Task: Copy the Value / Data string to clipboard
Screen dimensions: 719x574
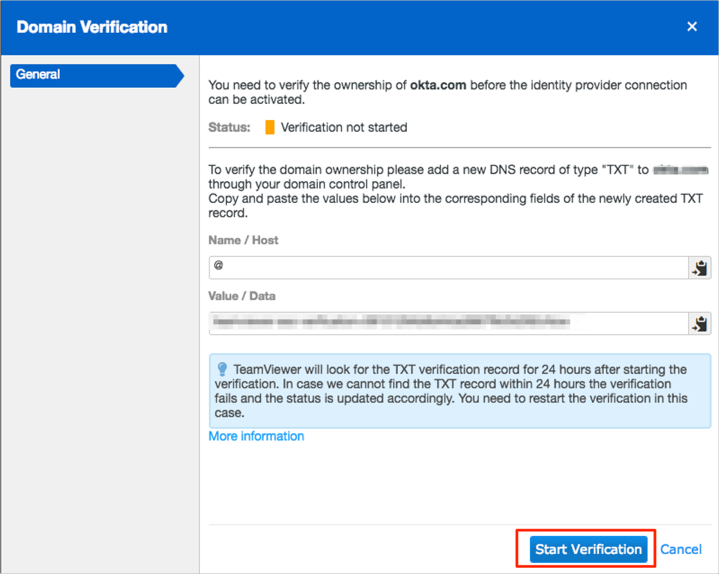Action: 700,323
